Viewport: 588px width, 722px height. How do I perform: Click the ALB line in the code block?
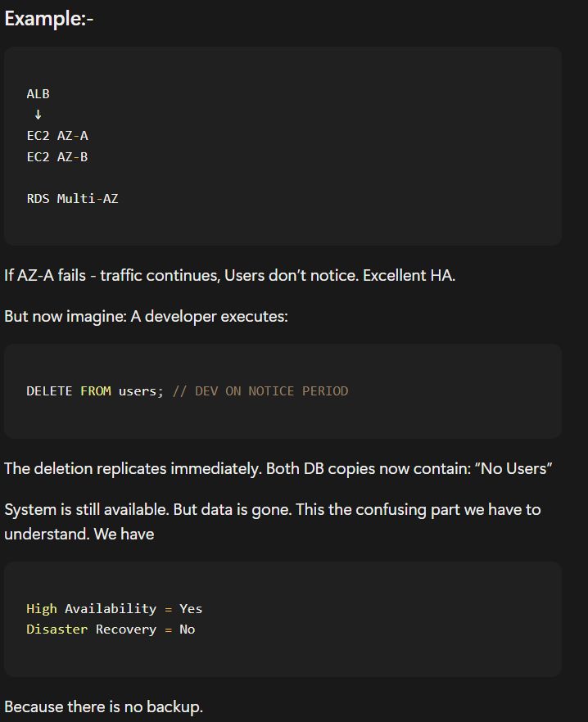(38, 94)
